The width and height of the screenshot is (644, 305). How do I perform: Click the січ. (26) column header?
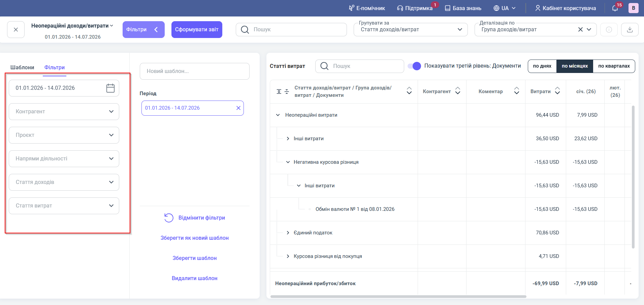click(x=586, y=91)
